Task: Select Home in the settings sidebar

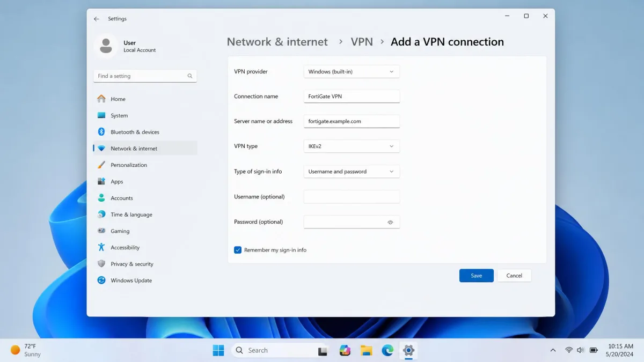Action: (x=145, y=99)
